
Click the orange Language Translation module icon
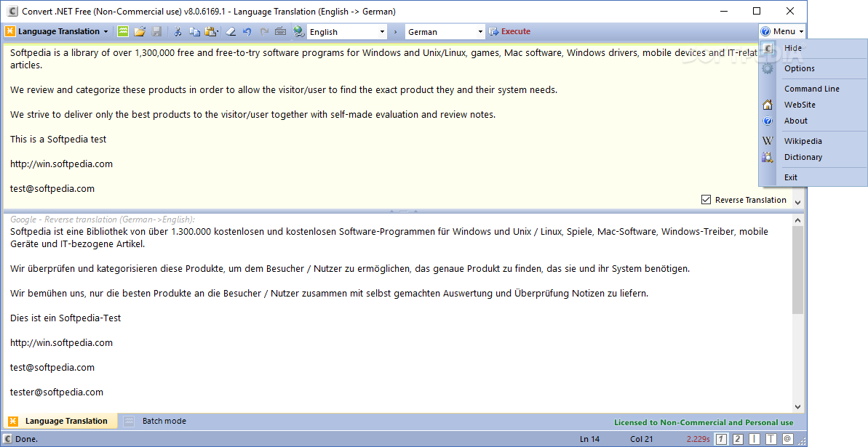pos(10,31)
